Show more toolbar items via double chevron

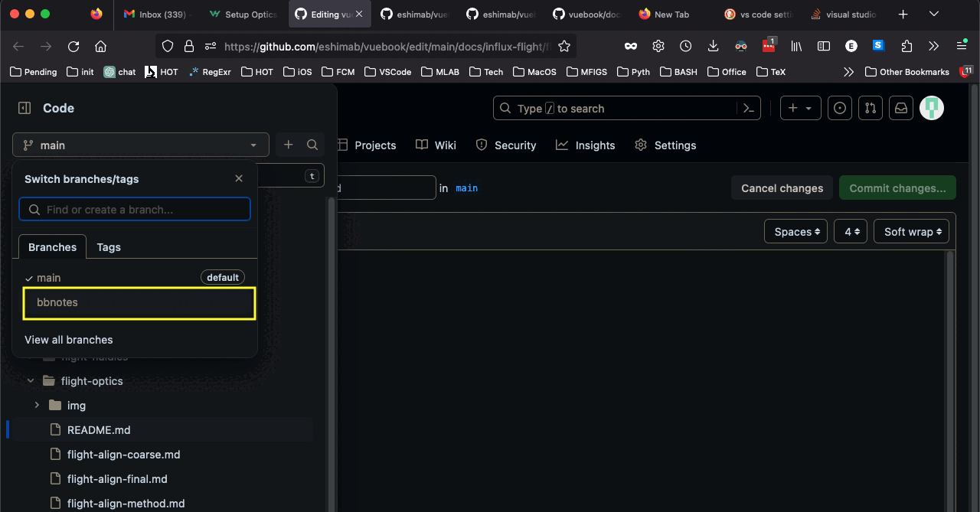point(933,46)
